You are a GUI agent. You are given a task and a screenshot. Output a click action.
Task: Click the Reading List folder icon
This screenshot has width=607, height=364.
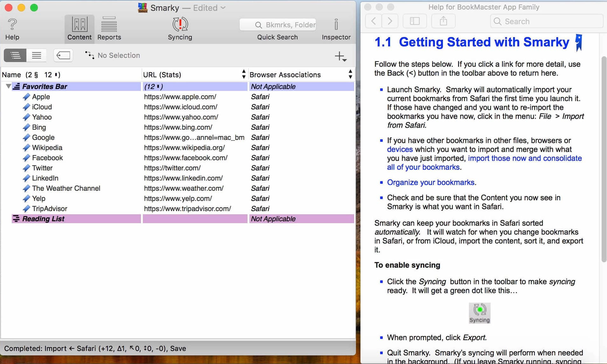pyautogui.click(x=16, y=218)
